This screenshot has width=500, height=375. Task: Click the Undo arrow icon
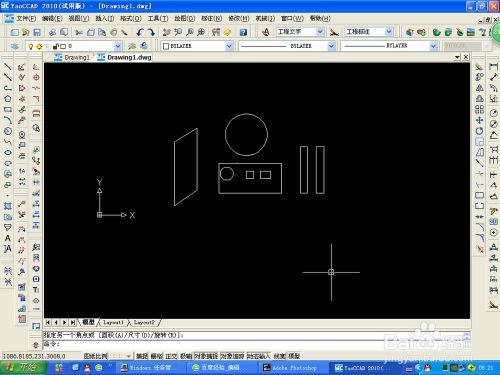[x=140, y=32]
